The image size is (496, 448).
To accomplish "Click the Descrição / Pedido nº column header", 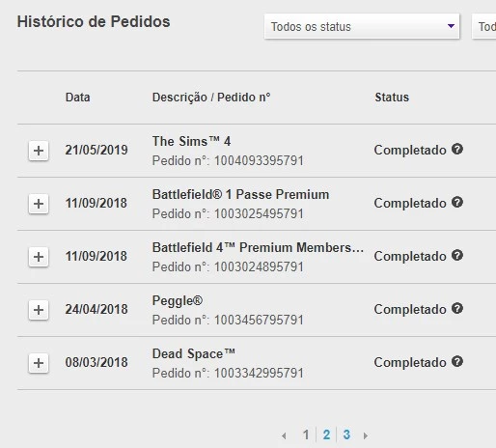I will pos(211,98).
